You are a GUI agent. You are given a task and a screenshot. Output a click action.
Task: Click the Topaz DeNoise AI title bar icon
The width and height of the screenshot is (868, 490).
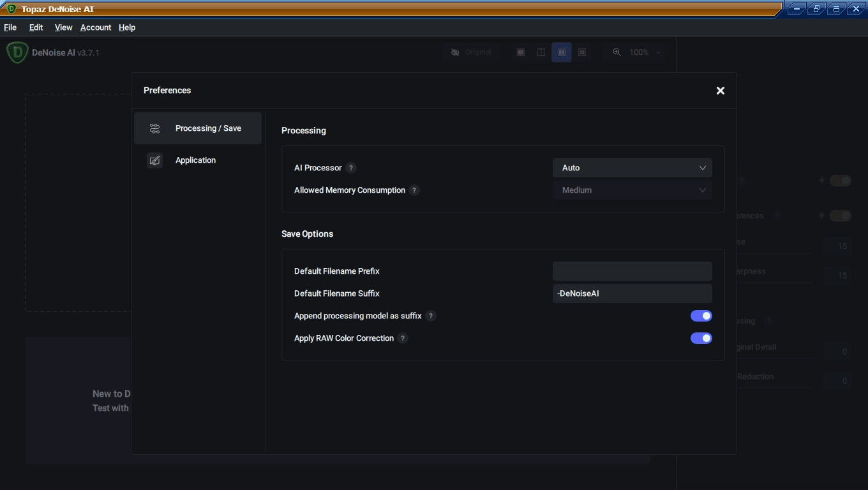coord(11,9)
